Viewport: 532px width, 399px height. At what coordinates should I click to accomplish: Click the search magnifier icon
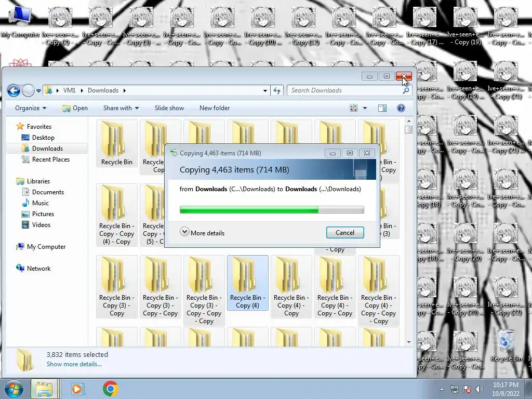coord(406,90)
